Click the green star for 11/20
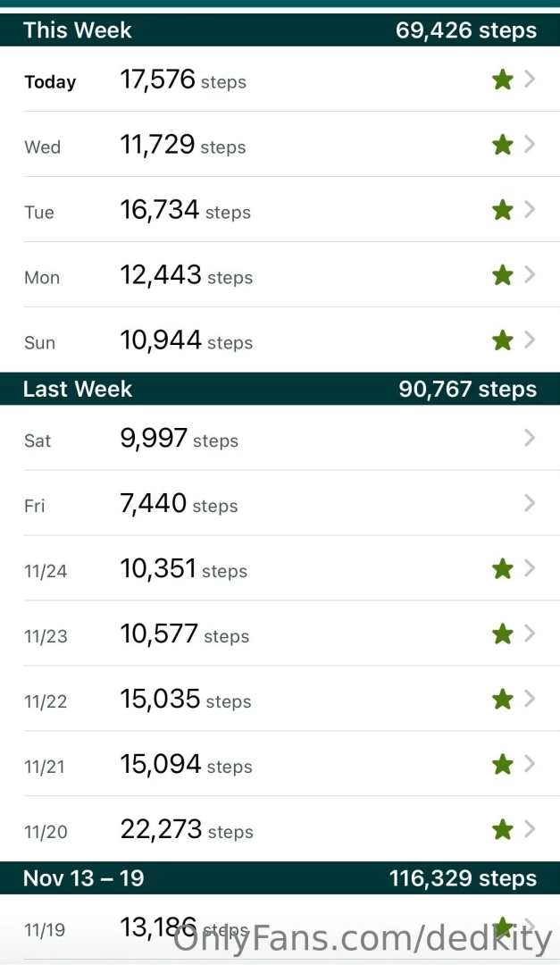 tap(503, 830)
